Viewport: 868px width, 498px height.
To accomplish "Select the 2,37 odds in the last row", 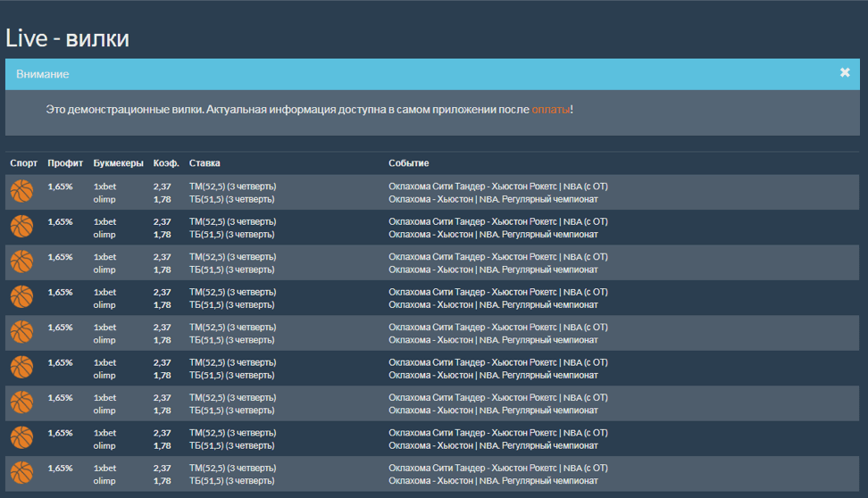I will point(163,469).
